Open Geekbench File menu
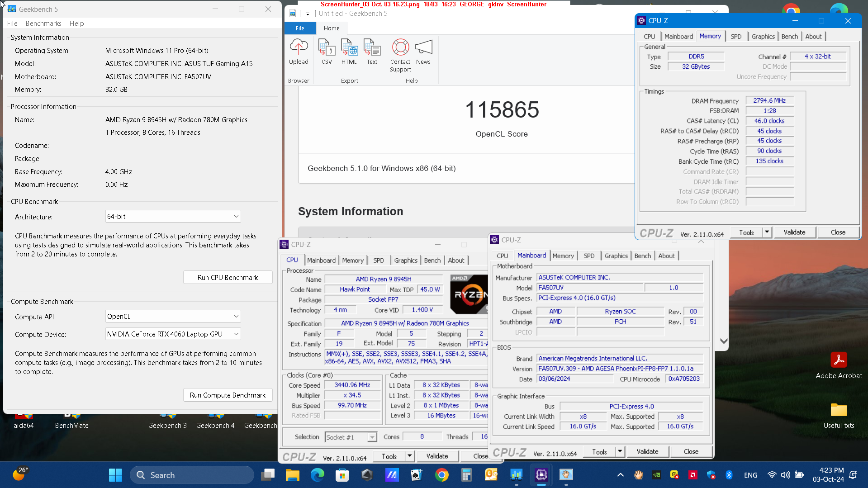Screen dimensions: 868x488 [x=12, y=24]
